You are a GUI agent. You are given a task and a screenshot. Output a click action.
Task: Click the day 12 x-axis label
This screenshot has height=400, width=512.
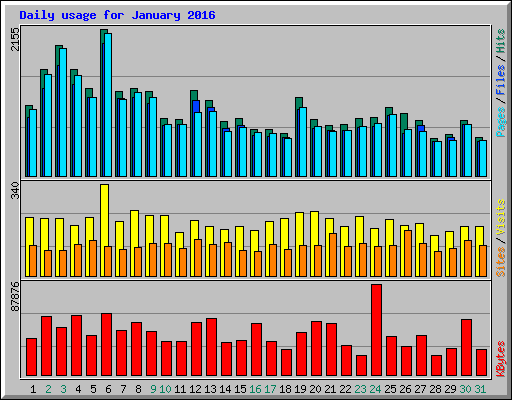[x=195, y=389]
